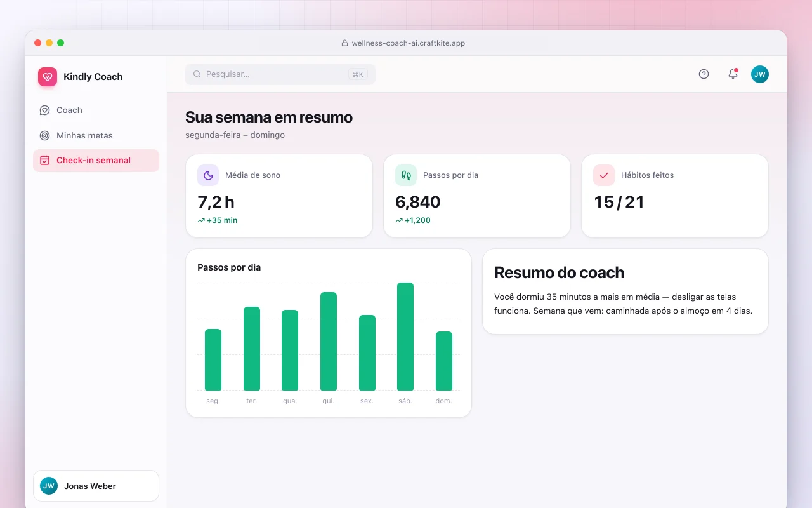
Task: Open the JW avatar in top bar
Action: (x=760, y=74)
